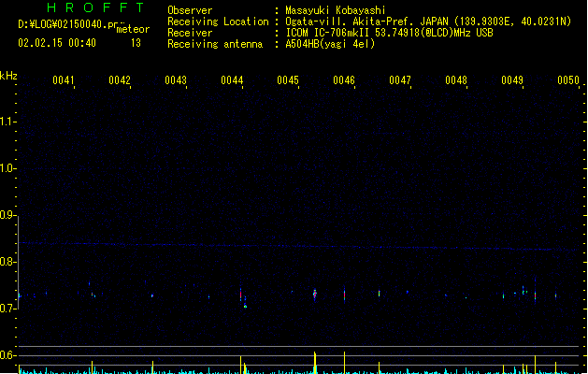This screenshot has height=374, width=588.
Task: Click the meteor count value 13
Action: (x=136, y=43)
